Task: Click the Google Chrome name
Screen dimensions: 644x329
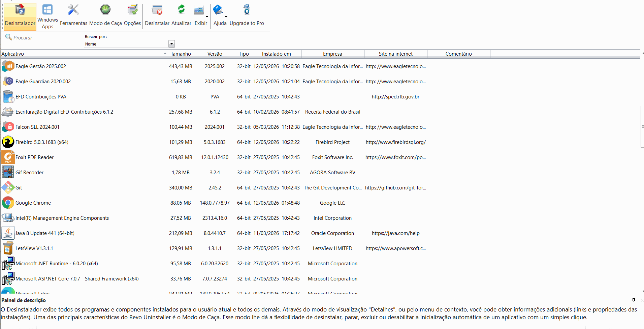Action: coord(33,203)
